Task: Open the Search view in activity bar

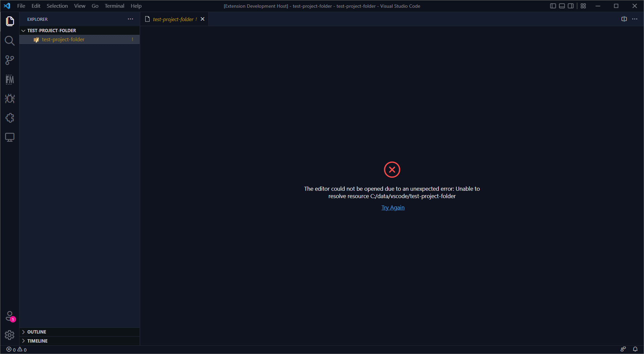Action: pyautogui.click(x=10, y=41)
